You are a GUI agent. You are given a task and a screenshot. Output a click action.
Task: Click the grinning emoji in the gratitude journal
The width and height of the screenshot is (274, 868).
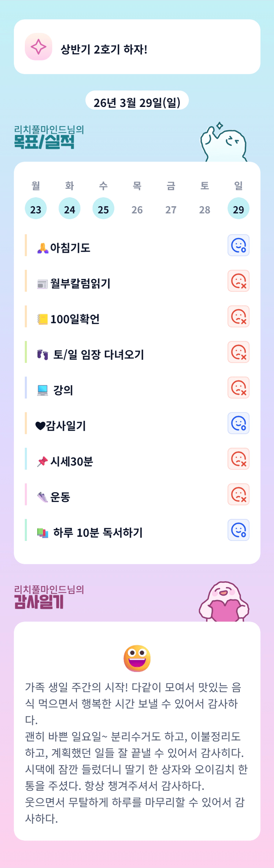point(137,658)
